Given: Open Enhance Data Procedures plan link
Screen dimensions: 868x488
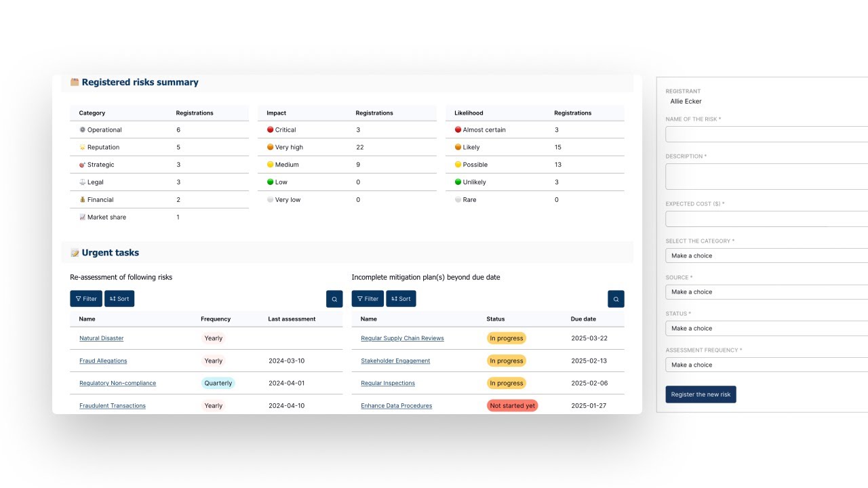Looking at the screenshot, I should pos(396,405).
